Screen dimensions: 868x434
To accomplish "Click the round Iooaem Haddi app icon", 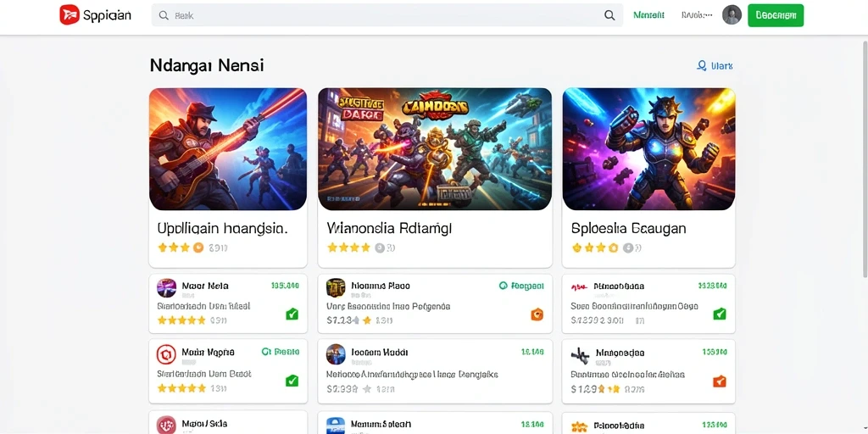I will point(336,353).
